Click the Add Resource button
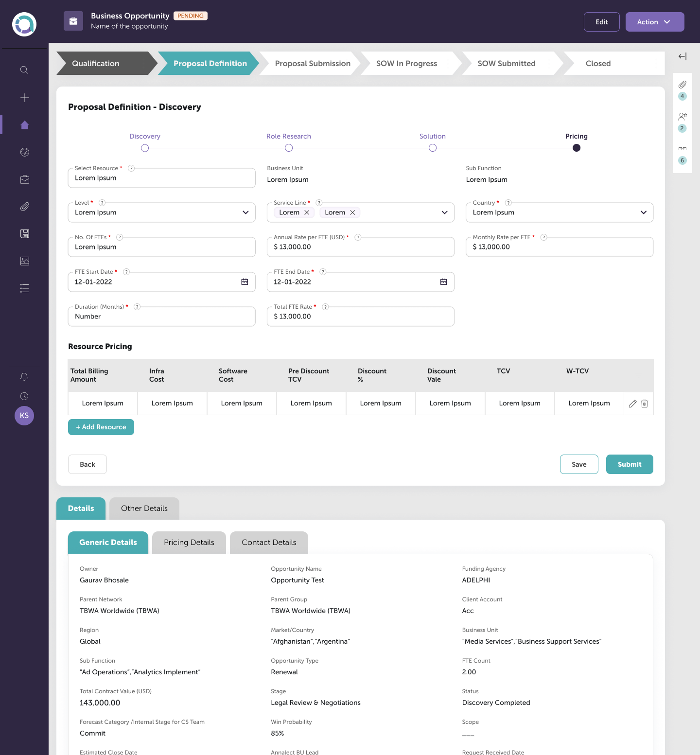The height and width of the screenshot is (755, 700). (x=101, y=427)
